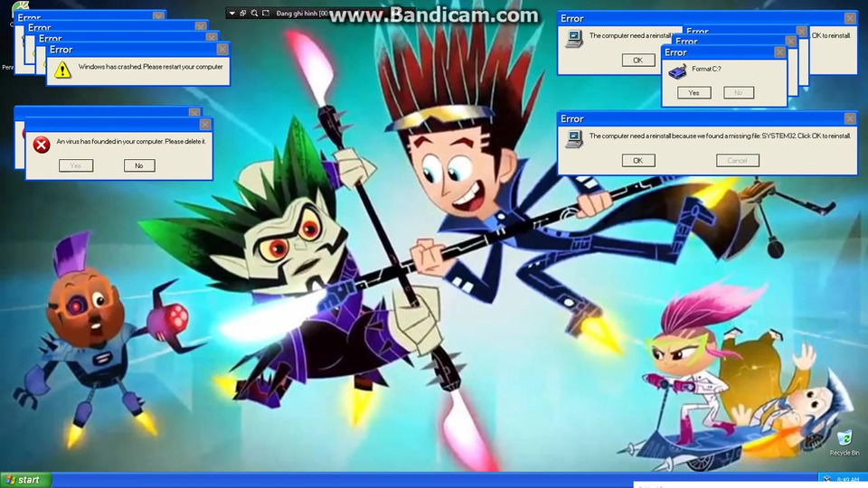Click the Bandicam magnifier icon
This screenshot has width=868, height=488.
coord(254,14)
